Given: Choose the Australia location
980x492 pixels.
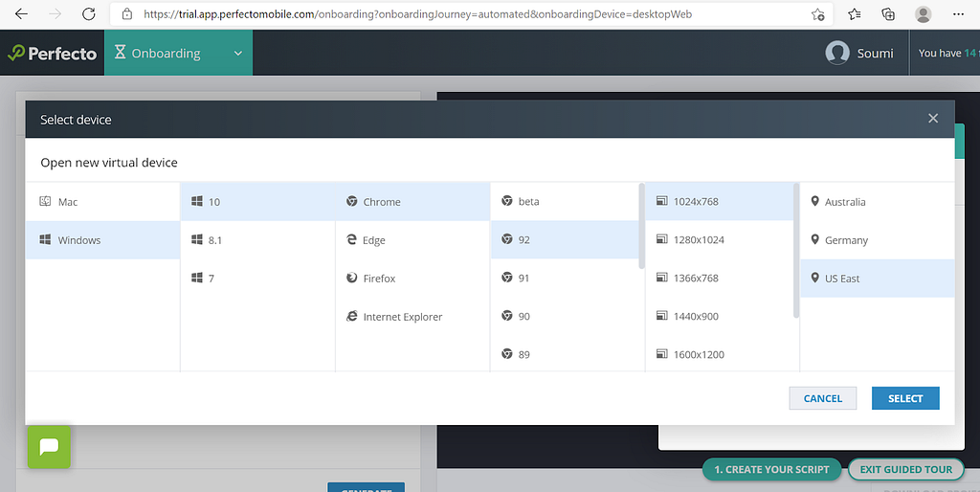Looking at the screenshot, I should [878, 201].
